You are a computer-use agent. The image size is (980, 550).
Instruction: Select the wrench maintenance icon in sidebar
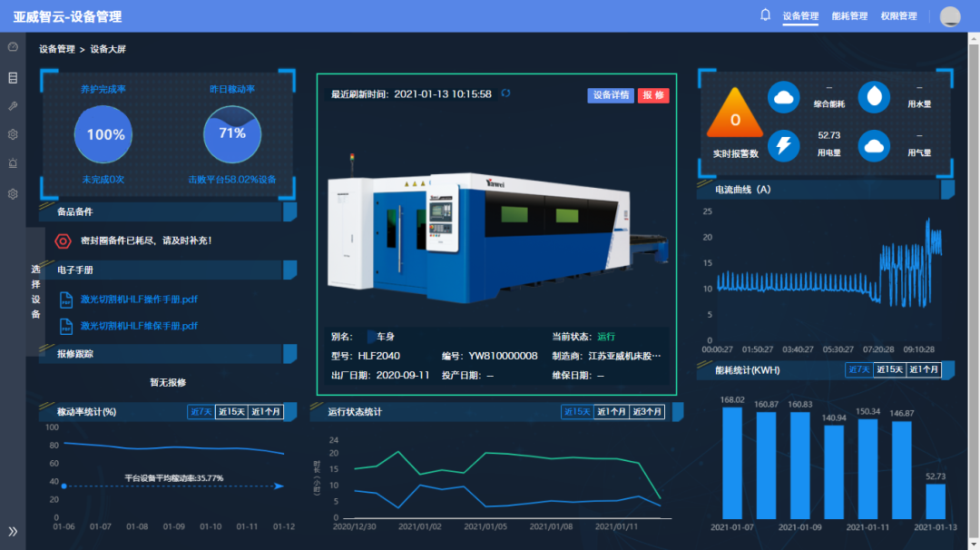pos(13,106)
